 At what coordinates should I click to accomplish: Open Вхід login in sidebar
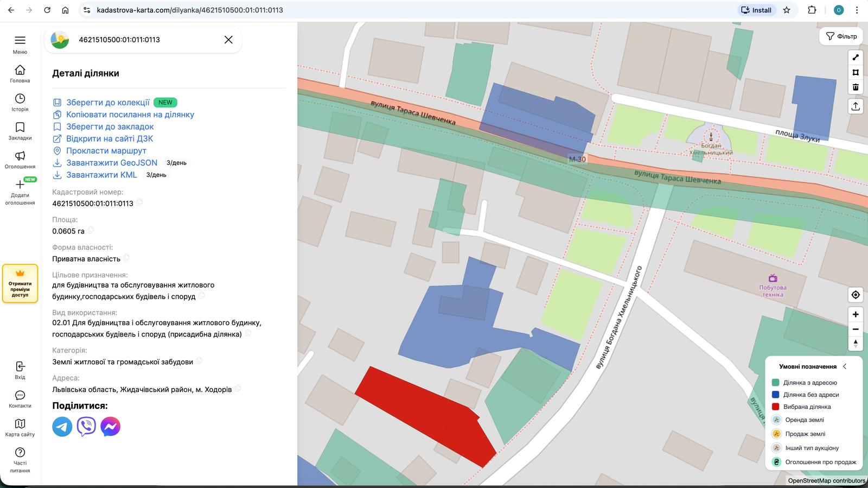(20, 370)
